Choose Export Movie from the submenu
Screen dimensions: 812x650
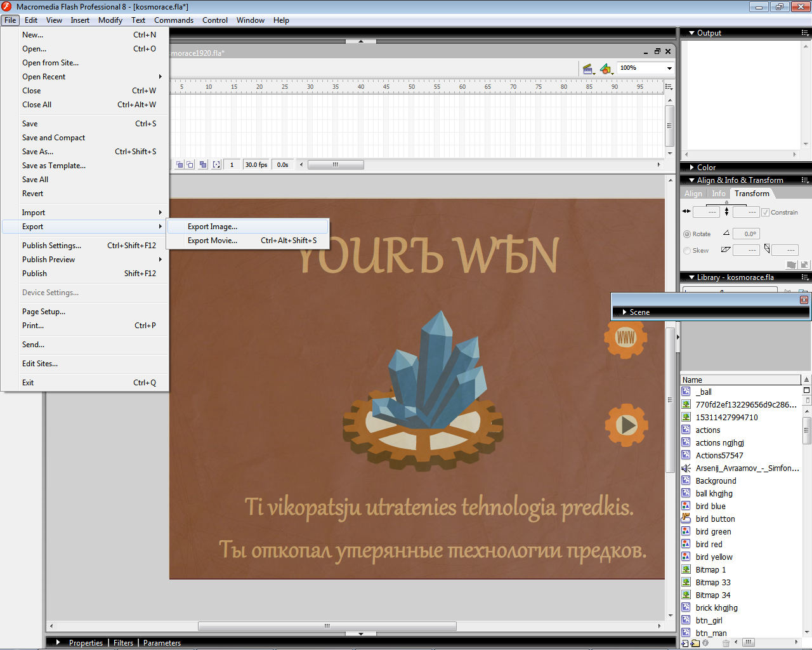[213, 241]
